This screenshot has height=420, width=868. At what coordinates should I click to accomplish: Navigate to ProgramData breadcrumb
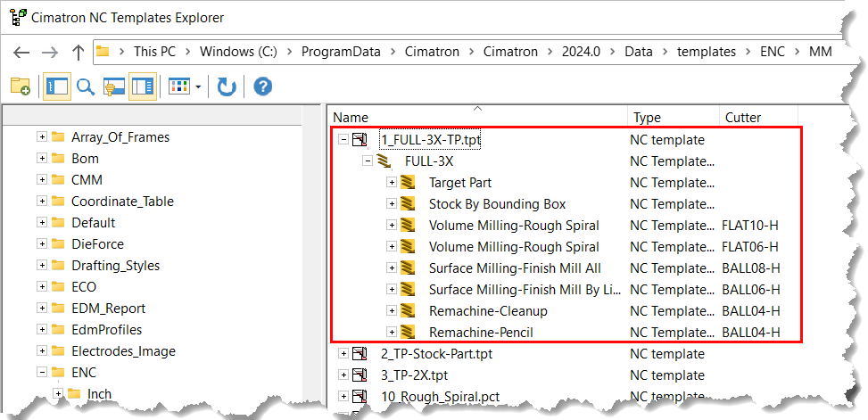341,52
